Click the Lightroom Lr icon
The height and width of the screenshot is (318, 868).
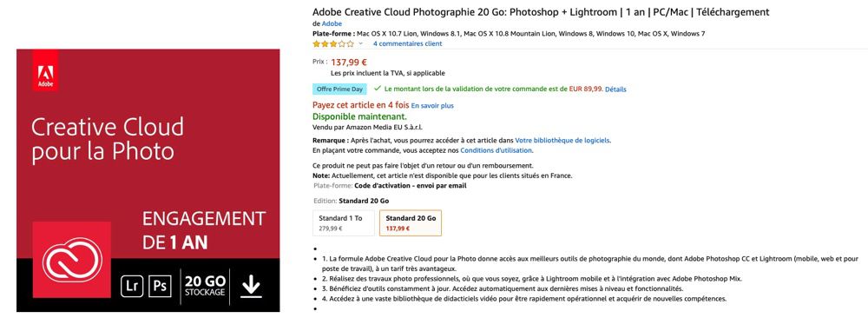click(x=132, y=287)
